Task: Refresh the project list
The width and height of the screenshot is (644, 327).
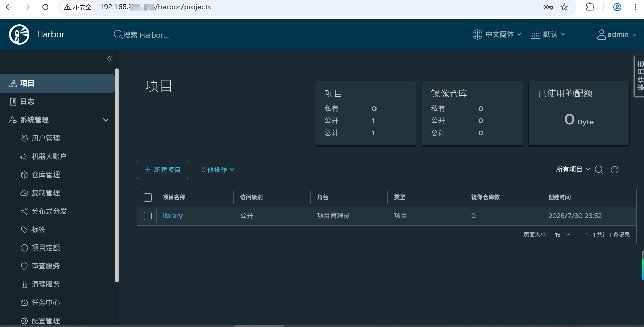Action: 615,170
